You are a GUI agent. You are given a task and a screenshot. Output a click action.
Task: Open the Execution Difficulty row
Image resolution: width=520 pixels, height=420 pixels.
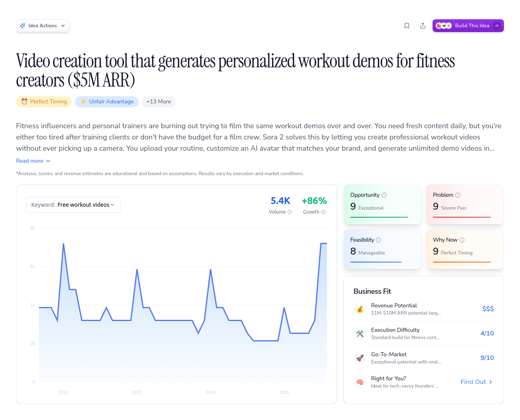tap(423, 333)
